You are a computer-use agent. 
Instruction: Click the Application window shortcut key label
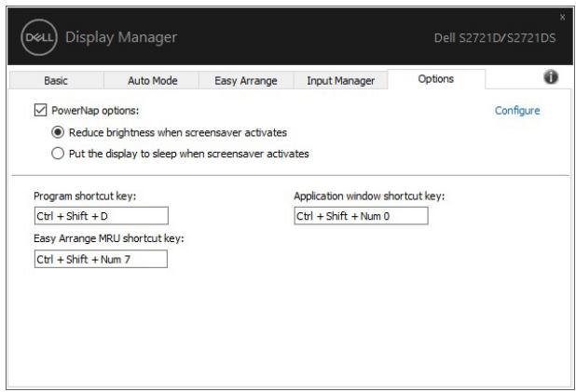point(369,196)
